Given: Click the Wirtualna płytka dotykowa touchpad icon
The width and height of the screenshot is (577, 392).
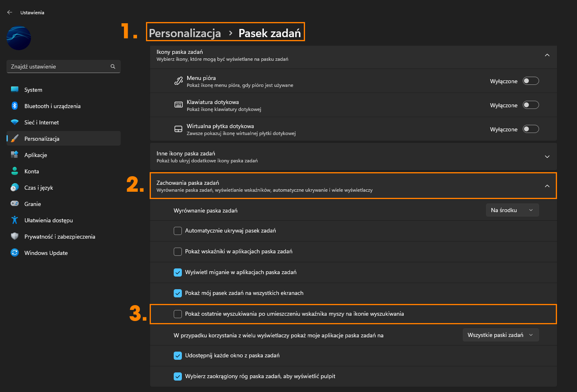Looking at the screenshot, I should click(179, 129).
